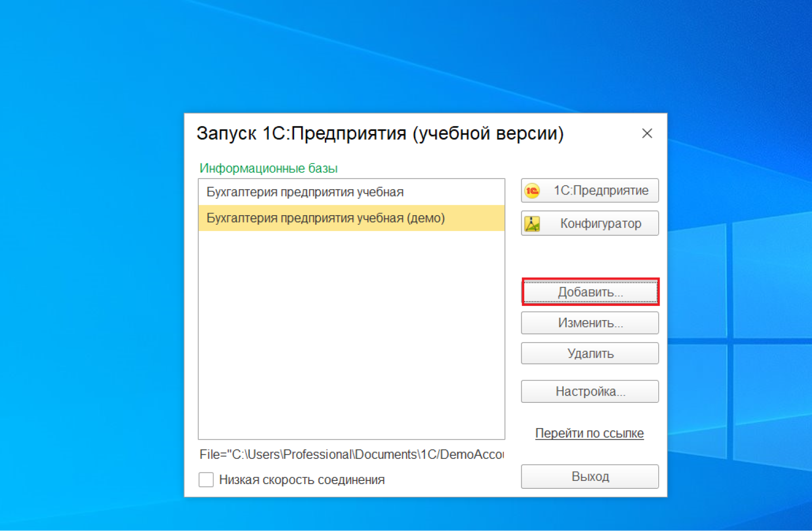Click the Добавить... button
Screen dimensions: 812x531
pyautogui.click(x=590, y=292)
